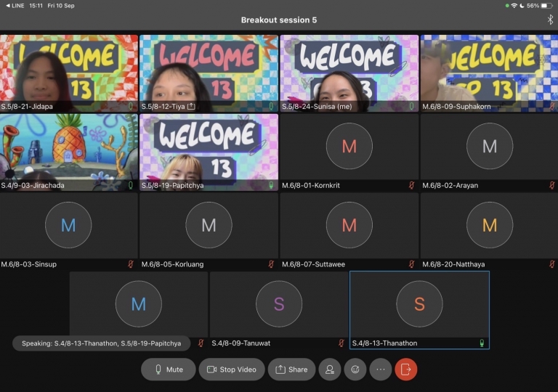The width and height of the screenshot is (558, 392).
Task: Tap the blue M avatar in bottom-row unnamed tile
Action: coord(139,303)
